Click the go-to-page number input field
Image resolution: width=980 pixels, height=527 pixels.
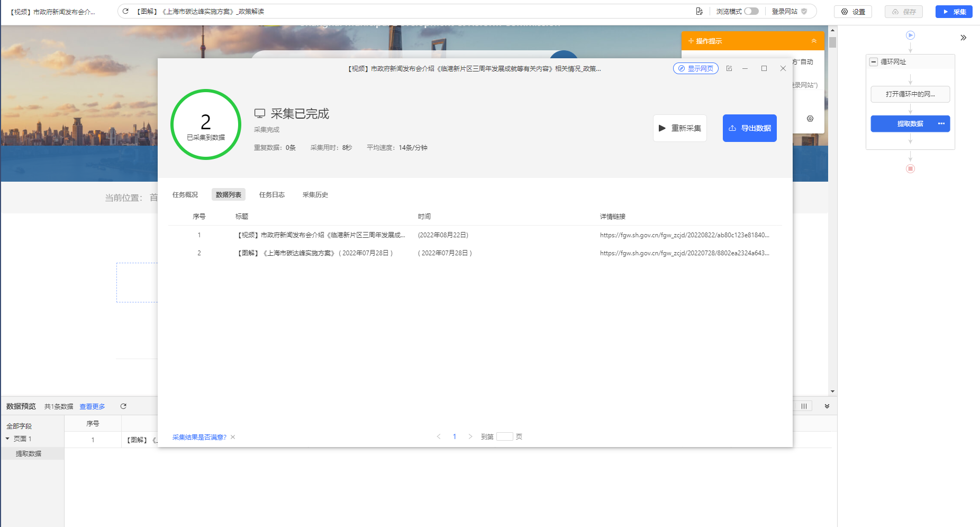(x=505, y=436)
